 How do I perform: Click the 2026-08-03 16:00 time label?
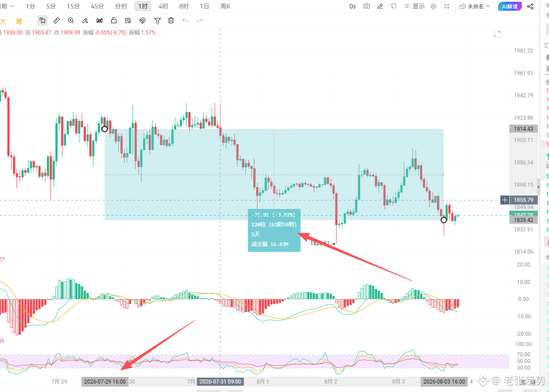pos(444,382)
